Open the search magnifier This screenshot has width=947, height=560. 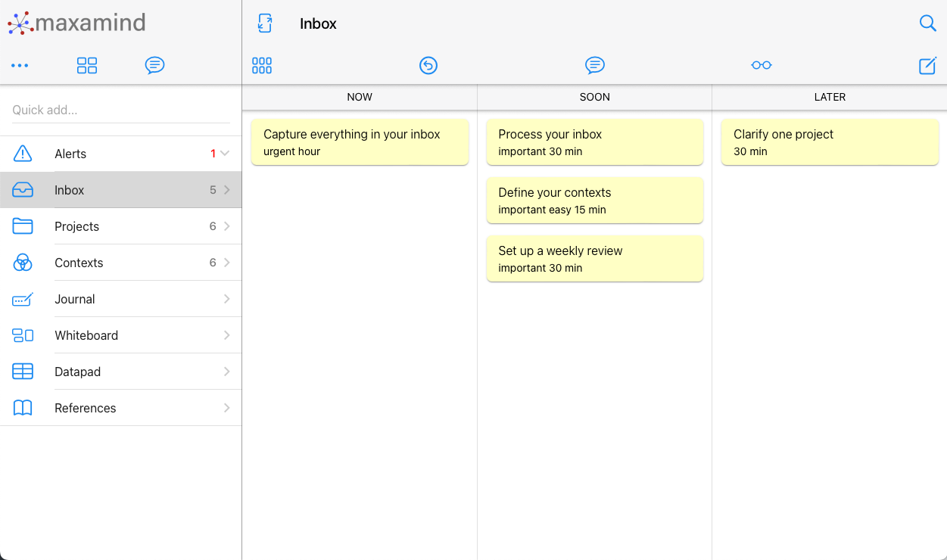[928, 23]
